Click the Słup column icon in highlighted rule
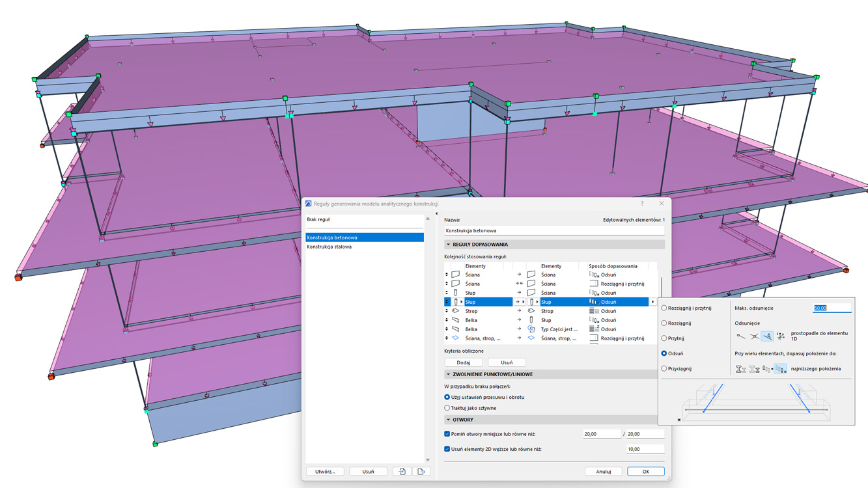Viewport: 868px width, 488px height. [455, 302]
